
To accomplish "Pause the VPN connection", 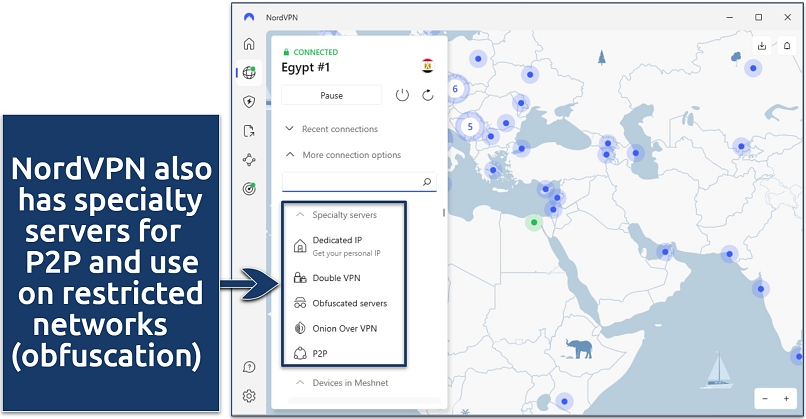I will click(332, 95).
